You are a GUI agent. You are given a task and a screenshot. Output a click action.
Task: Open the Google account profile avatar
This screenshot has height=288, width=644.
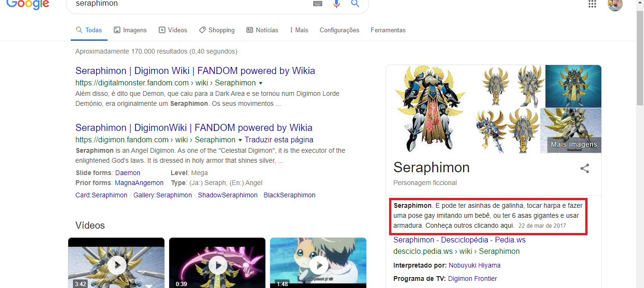click(x=615, y=5)
